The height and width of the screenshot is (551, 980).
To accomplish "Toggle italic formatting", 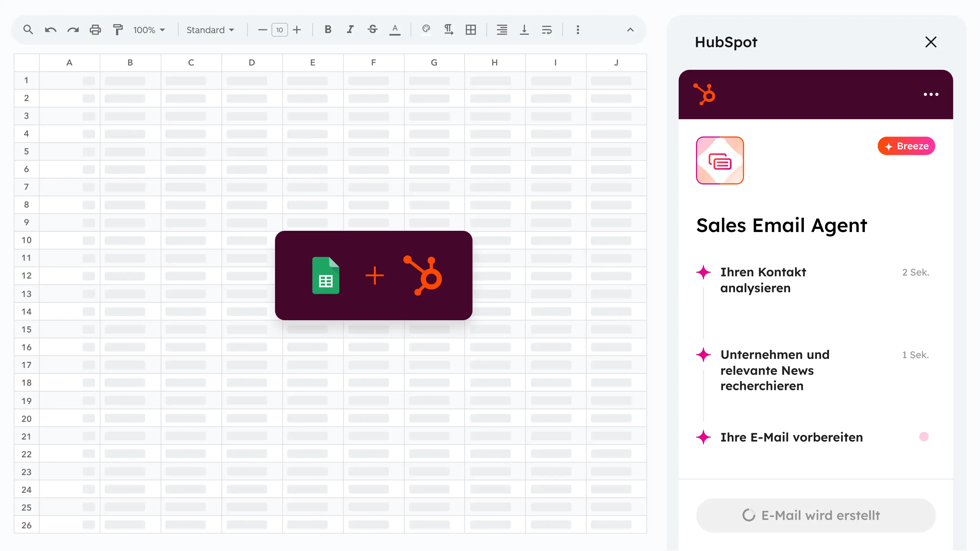I will (350, 29).
